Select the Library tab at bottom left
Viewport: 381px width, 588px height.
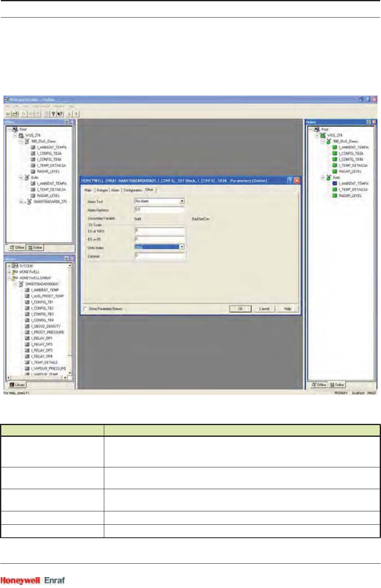[x=17, y=384]
